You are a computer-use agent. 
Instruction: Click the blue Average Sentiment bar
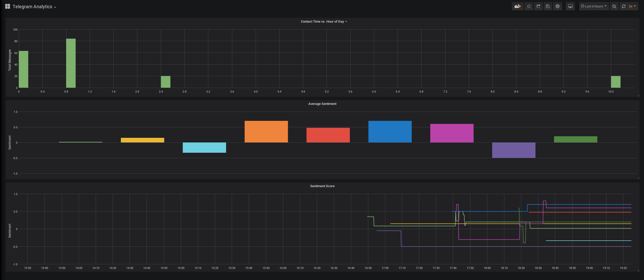tap(390, 132)
